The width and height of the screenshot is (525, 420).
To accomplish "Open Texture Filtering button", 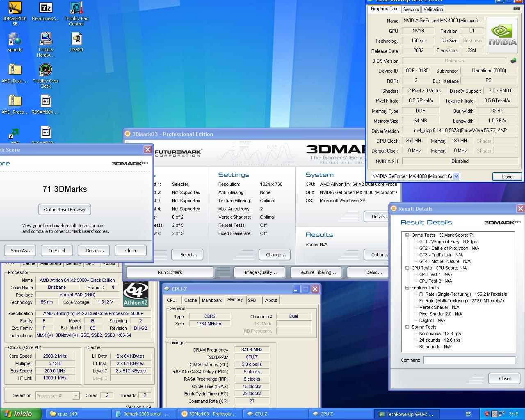I will tap(317, 272).
